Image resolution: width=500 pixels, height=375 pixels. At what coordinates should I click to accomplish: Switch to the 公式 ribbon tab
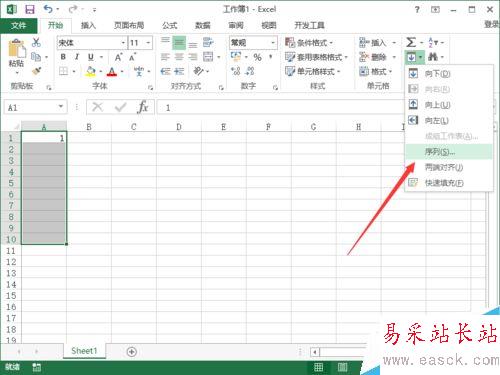click(x=170, y=25)
